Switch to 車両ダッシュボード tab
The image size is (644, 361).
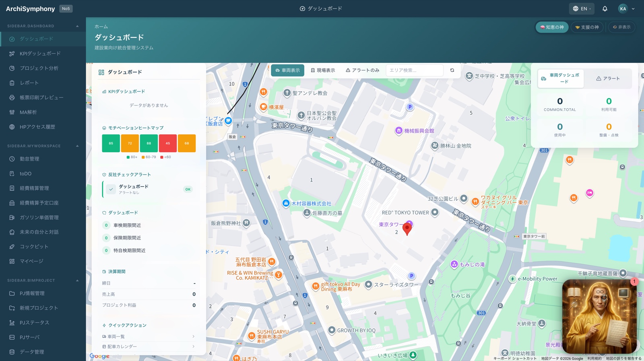(x=561, y=78)
